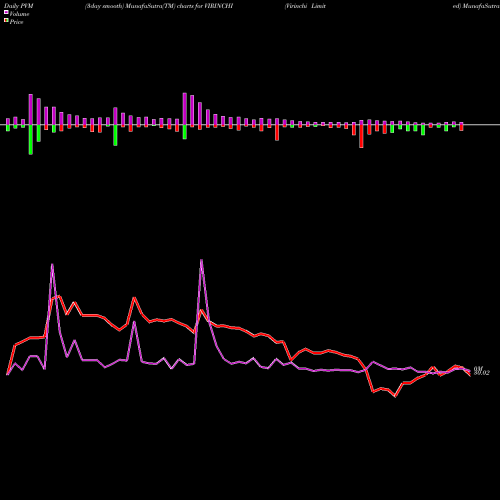Click the 'Daily PVM' title text

click(19, 6)
